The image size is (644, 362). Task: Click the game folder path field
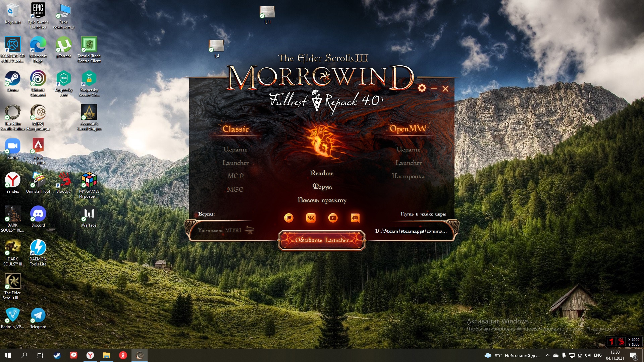tap(411, 231)
